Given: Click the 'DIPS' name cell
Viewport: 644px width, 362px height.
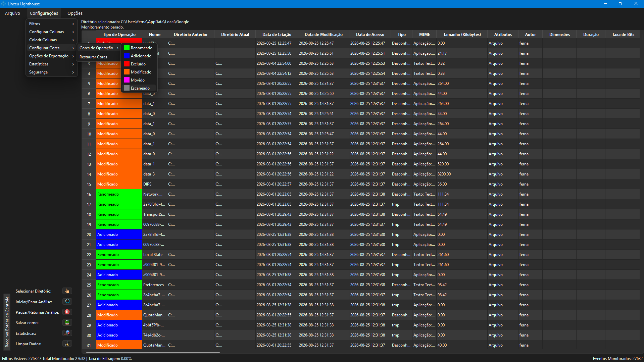Looking at the screenshot, I should tap(154, 184).
